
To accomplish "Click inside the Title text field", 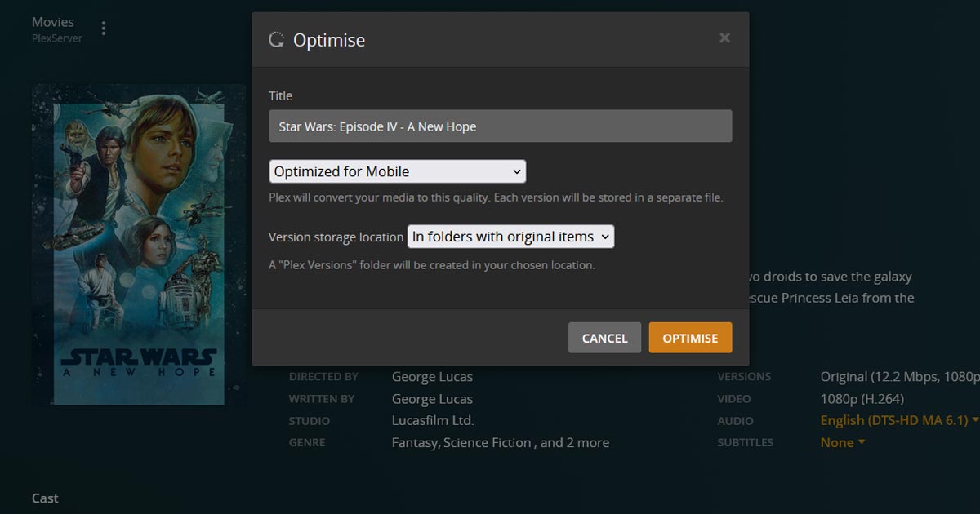I will coord(501,126).
